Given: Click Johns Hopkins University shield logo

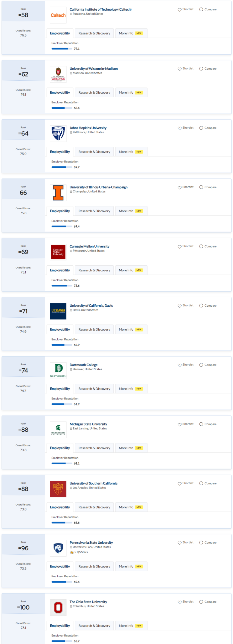Looking at the screenshot, I should (58, 134).
